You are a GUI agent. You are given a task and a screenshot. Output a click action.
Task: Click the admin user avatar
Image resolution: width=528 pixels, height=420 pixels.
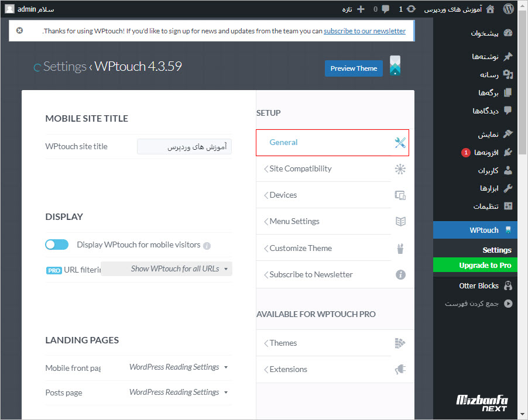click(x=10, y=9)
